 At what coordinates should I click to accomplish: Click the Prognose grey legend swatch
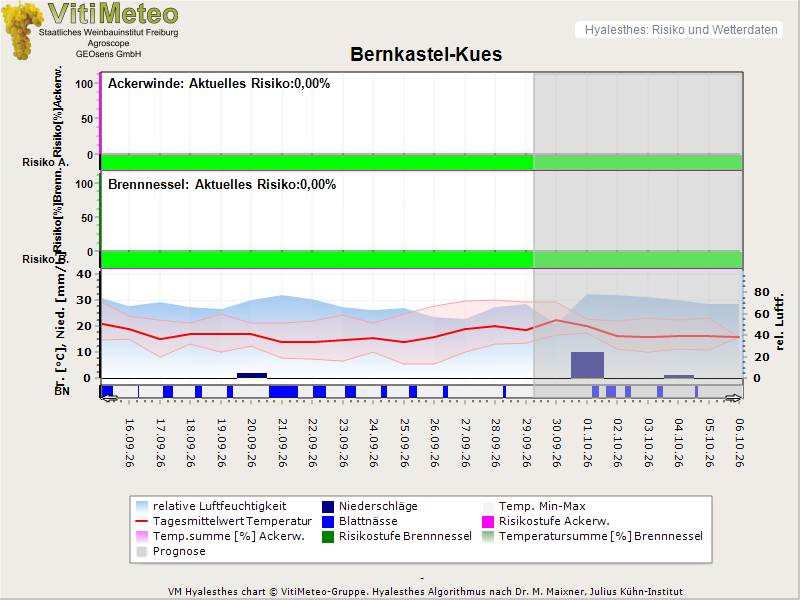[x=142, y=552]
